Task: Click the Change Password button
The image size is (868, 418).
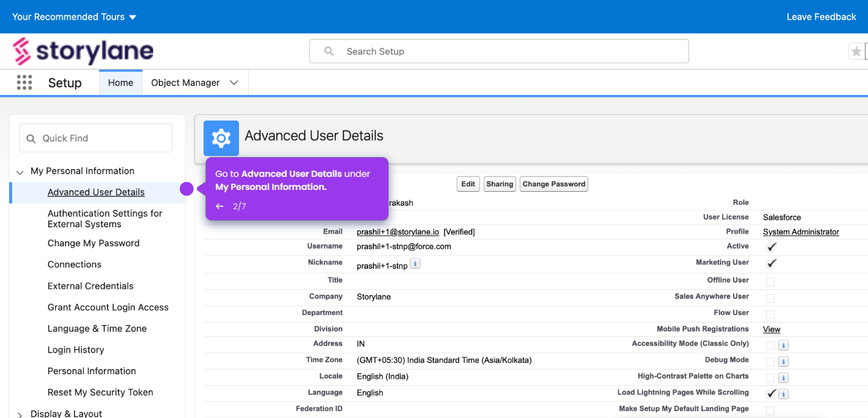Action: [554, 184]
